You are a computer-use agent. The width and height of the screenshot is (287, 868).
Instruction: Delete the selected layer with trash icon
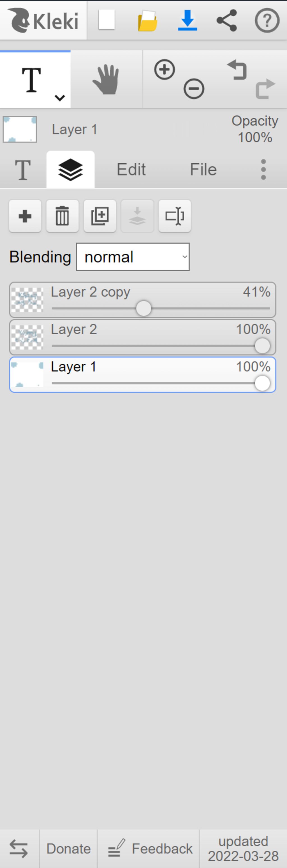tap(63, 216)
